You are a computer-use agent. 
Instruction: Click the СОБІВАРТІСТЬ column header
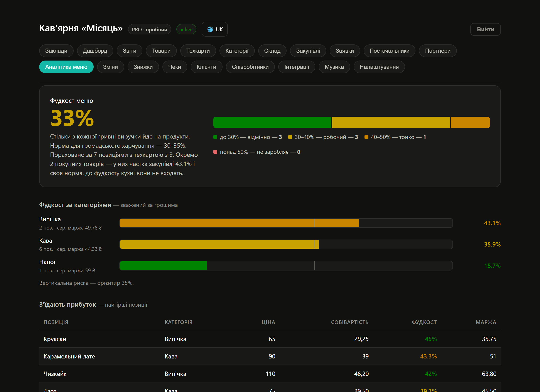350,322
